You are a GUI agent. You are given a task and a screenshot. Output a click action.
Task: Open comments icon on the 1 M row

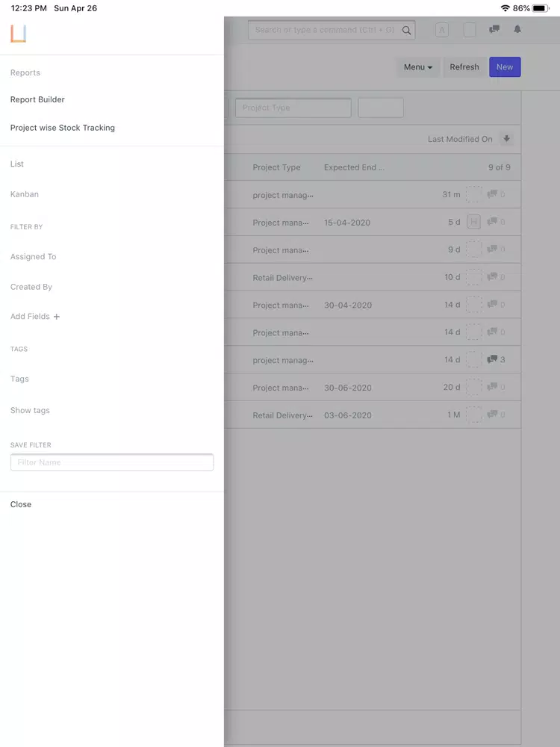click(492, 414)
